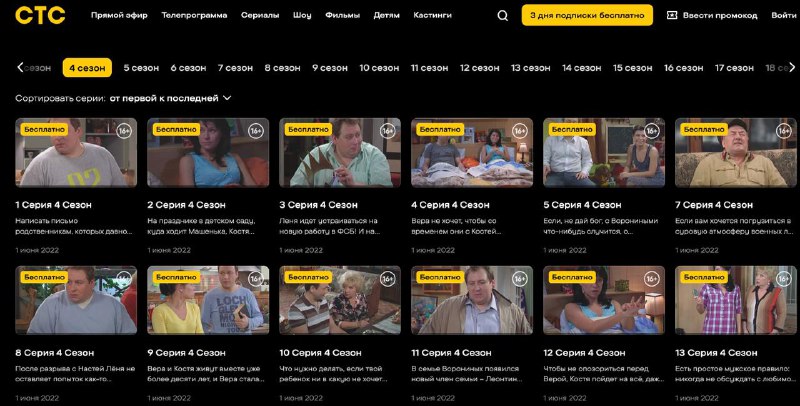Open the Сериалы menu item
Image resolution: width=800 pixels, height=406 pixels.
tap(260, 15)
